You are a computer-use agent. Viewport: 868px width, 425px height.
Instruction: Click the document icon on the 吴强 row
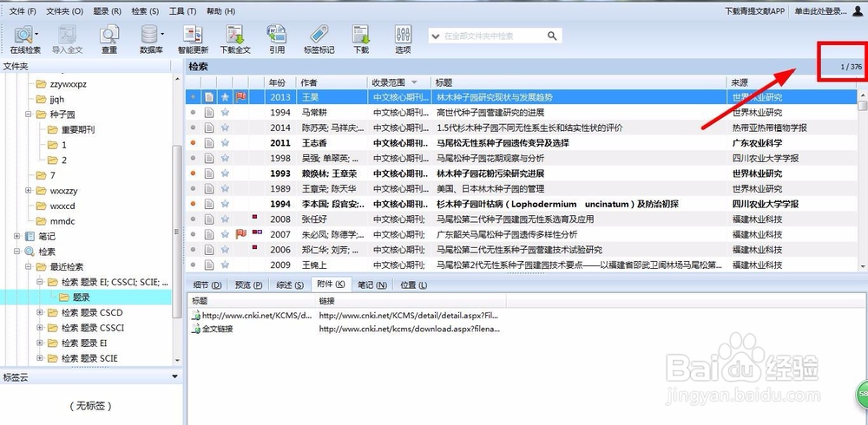coord(208,158)
